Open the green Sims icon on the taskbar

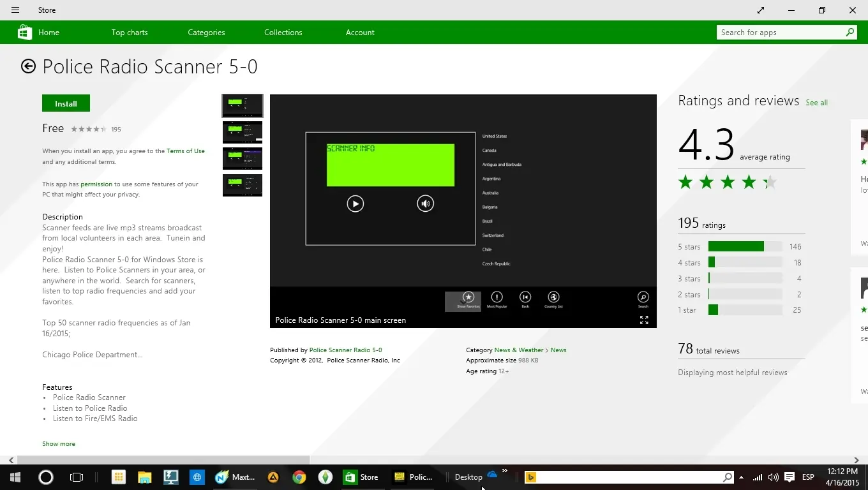(325, 477)
